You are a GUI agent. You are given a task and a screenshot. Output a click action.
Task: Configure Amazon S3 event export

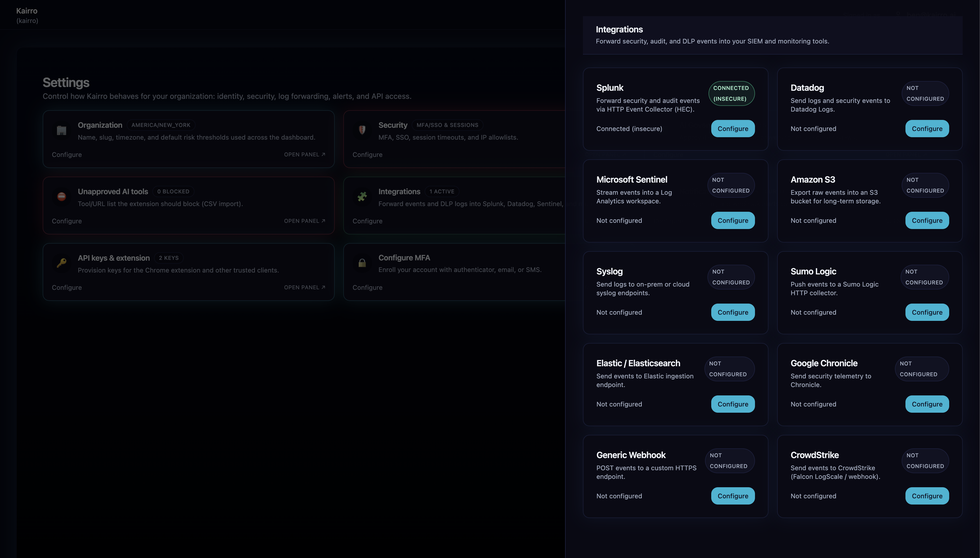click(x=927, y=220)
